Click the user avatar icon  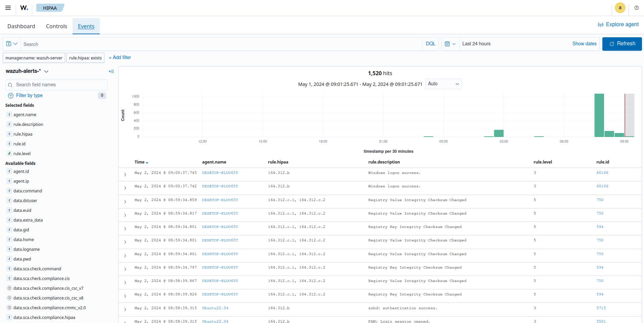click(620, 8)
